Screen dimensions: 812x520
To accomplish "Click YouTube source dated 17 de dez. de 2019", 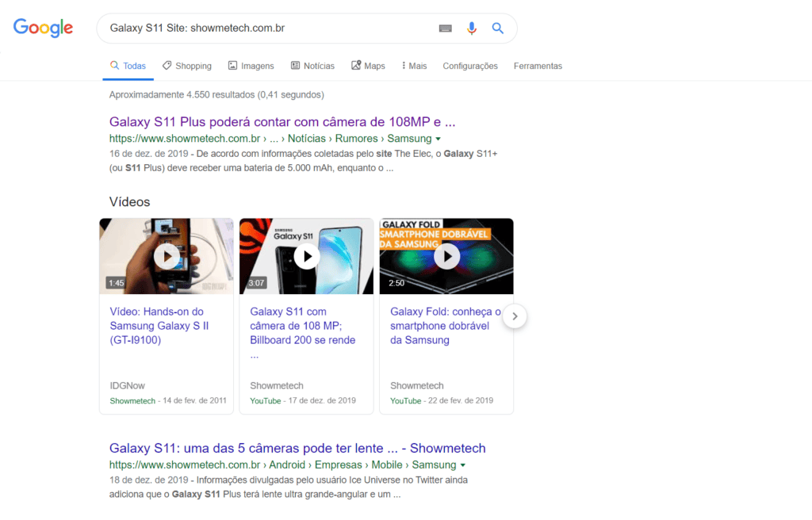I will 265,401.
